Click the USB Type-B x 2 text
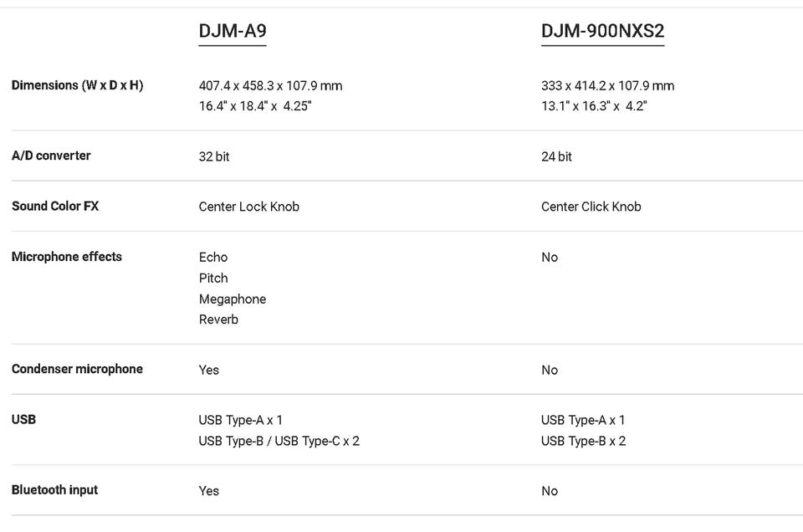 (583, 441)
